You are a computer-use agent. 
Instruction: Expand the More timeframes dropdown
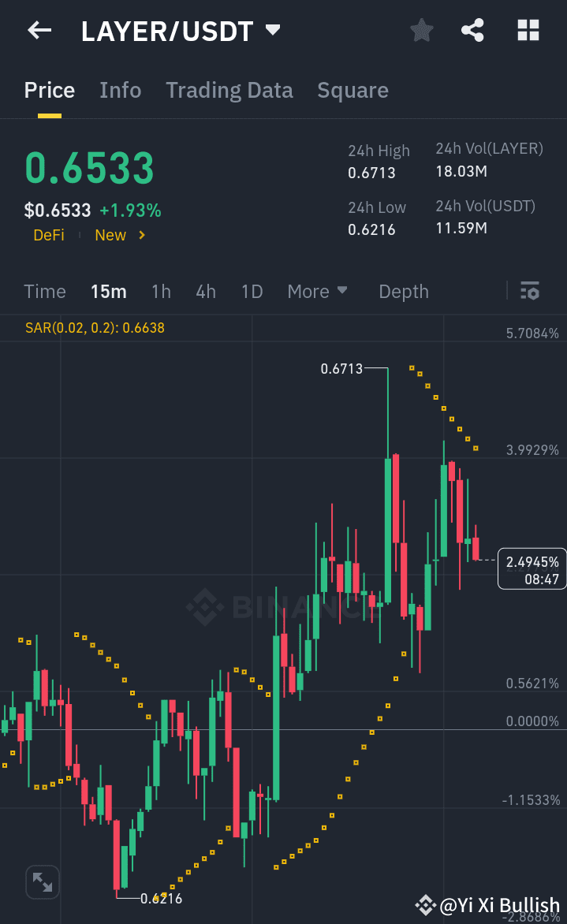tap(317, 291)
